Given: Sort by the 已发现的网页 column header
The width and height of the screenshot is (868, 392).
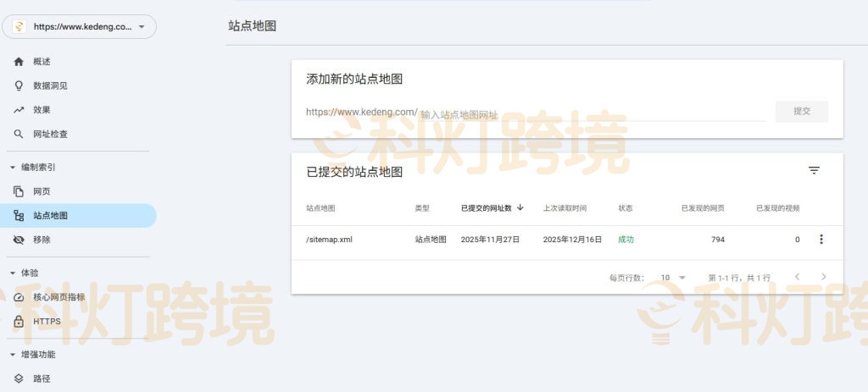Looking at the screenshot, I should (x=703, y=208).
